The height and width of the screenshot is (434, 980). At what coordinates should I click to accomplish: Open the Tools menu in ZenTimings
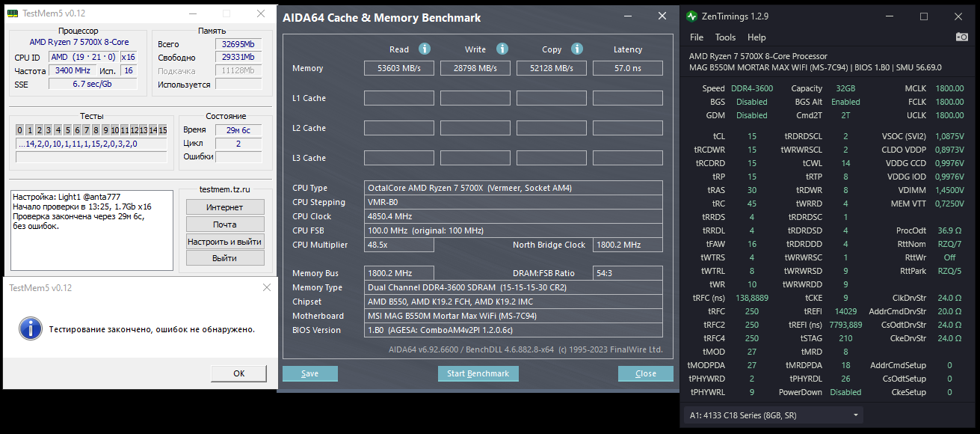click(725, 37)
